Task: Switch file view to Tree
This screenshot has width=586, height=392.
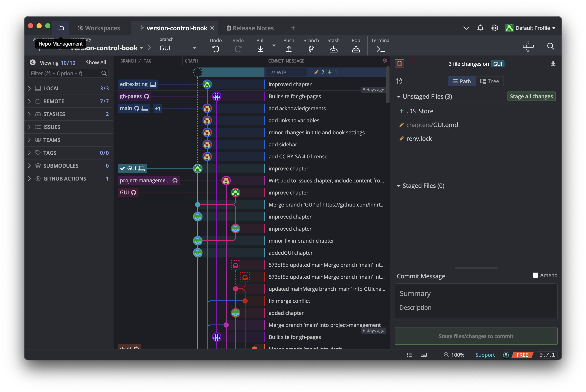Action: (489, 81)
